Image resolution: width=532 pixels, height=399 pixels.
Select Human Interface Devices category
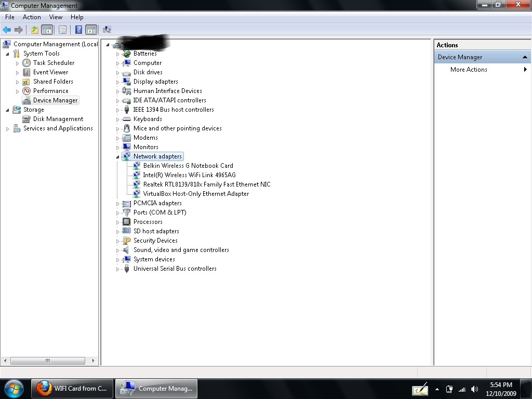(168, 91)
